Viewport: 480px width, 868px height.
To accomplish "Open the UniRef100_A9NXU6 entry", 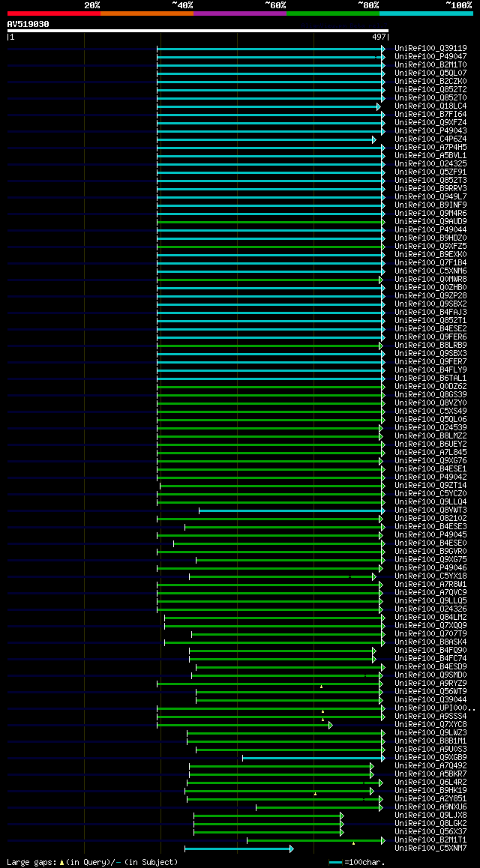I will (x=430, y=807).
